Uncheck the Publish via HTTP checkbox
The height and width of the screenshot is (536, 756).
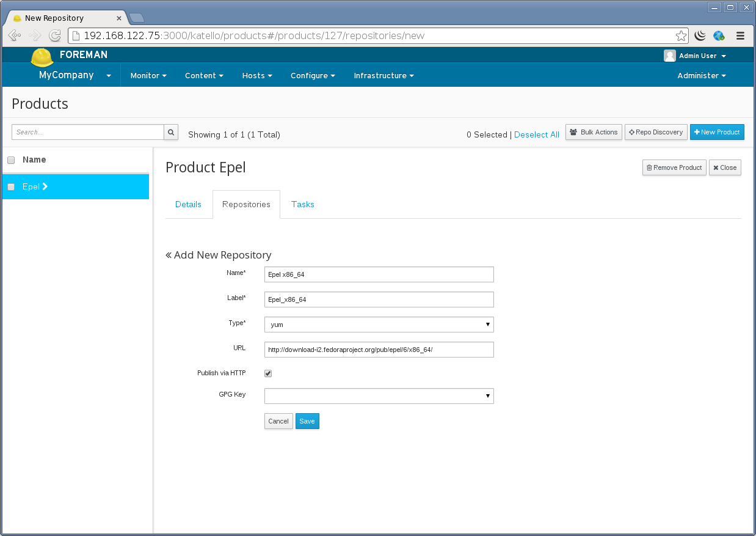(268, 373)
